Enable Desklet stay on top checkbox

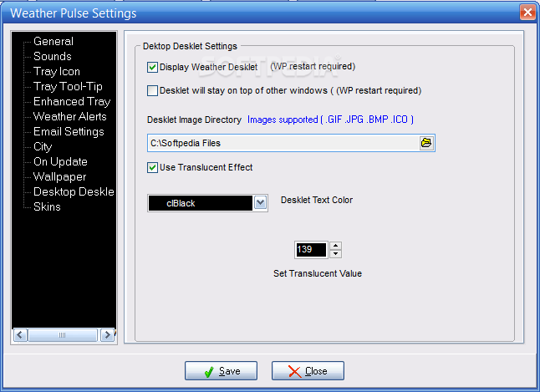152,90
